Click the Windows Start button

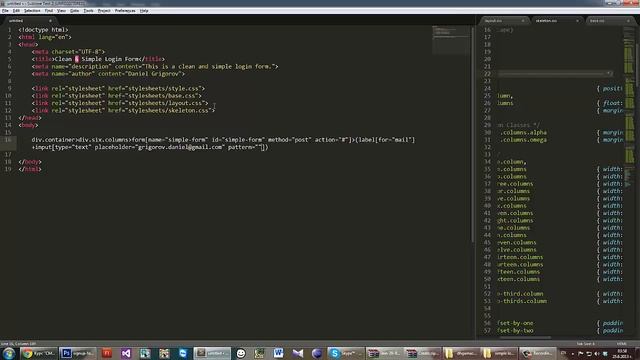pyautogui.click(x=9, y=353)
